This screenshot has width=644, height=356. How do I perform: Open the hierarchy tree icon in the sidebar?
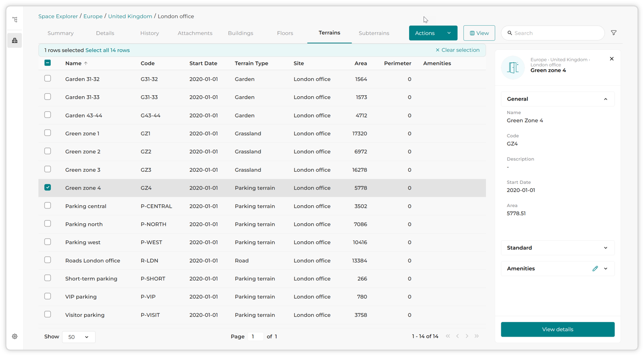(15, 20)
